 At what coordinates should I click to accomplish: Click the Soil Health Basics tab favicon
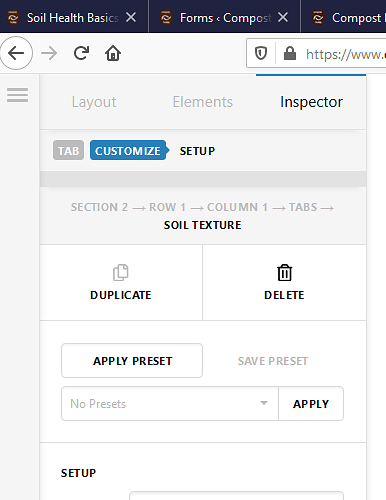(13, 18)
